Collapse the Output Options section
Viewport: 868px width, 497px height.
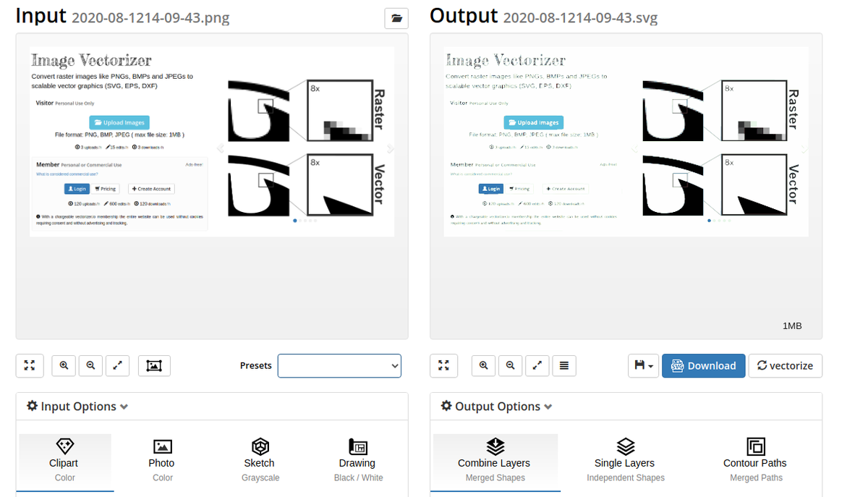pyautogui.click(x=496, y=407)
